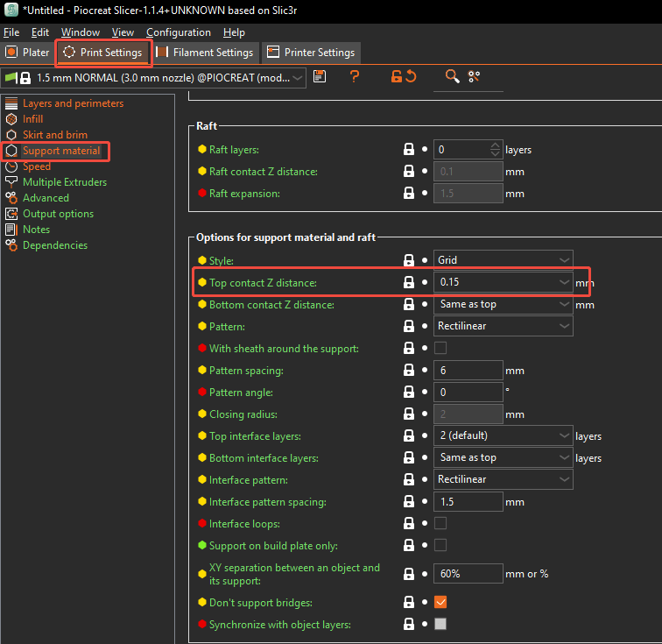Toggle Support on build plate only
Viewport: 662px width, 644px height.
click(440, 546)
